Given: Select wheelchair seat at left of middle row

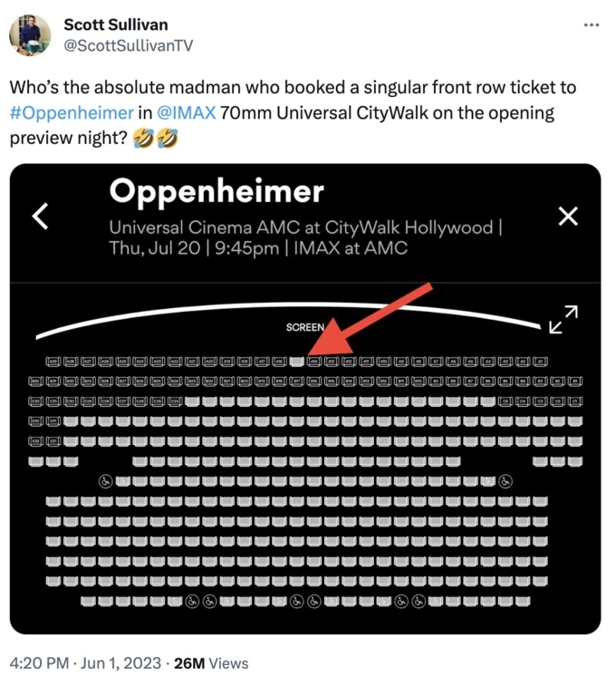Looking at the screenshot, I should (x=105, y=481).
